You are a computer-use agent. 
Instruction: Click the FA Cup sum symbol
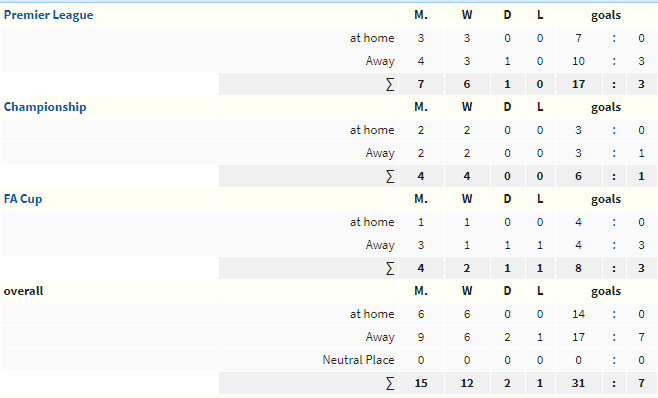[x=390, y=268]
